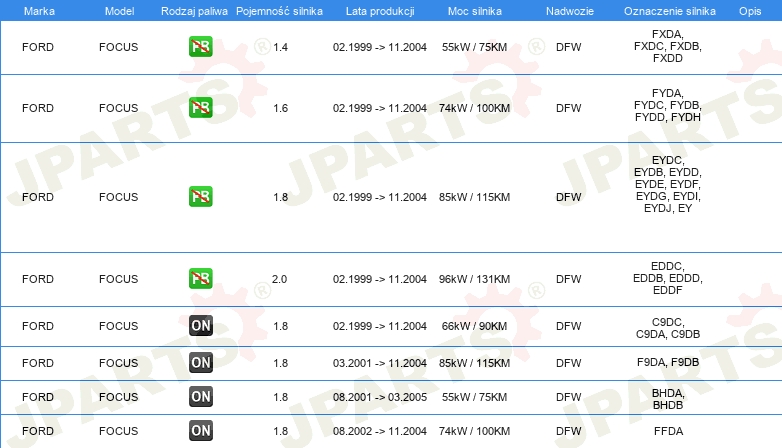Click the F9DA, F9DB engine codes

coord(668,363)
